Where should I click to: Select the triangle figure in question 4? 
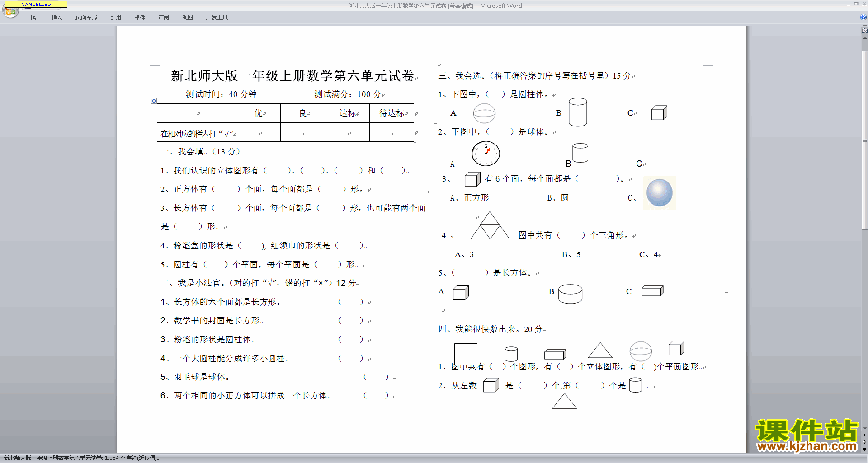[490, 225]
